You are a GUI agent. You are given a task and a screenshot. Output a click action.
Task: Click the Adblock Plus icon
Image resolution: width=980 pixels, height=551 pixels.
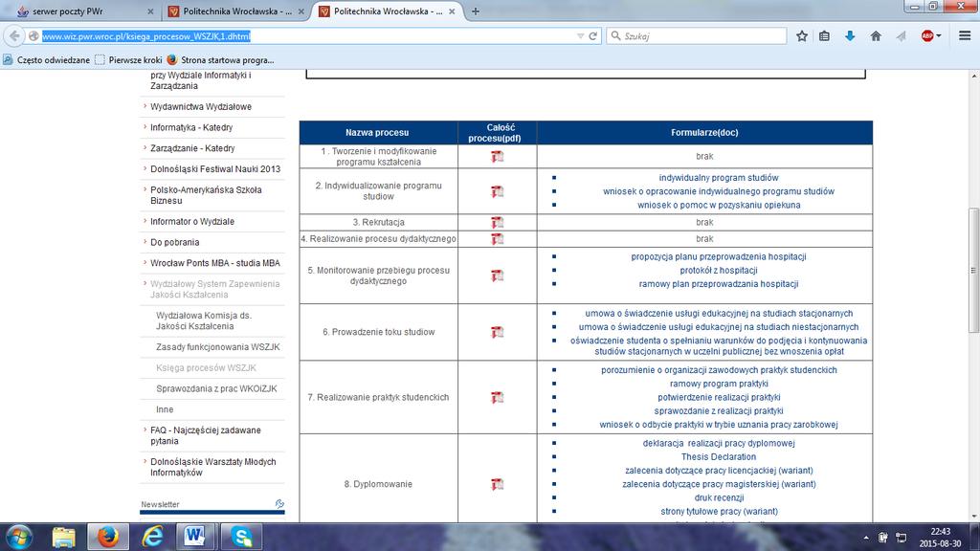(x=926, y=36)
